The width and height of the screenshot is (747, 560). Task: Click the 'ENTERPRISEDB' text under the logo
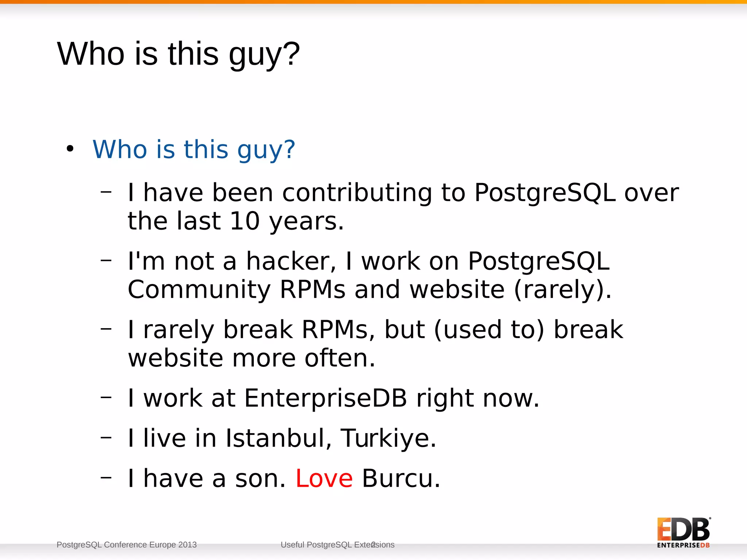[x=683, y=545]
